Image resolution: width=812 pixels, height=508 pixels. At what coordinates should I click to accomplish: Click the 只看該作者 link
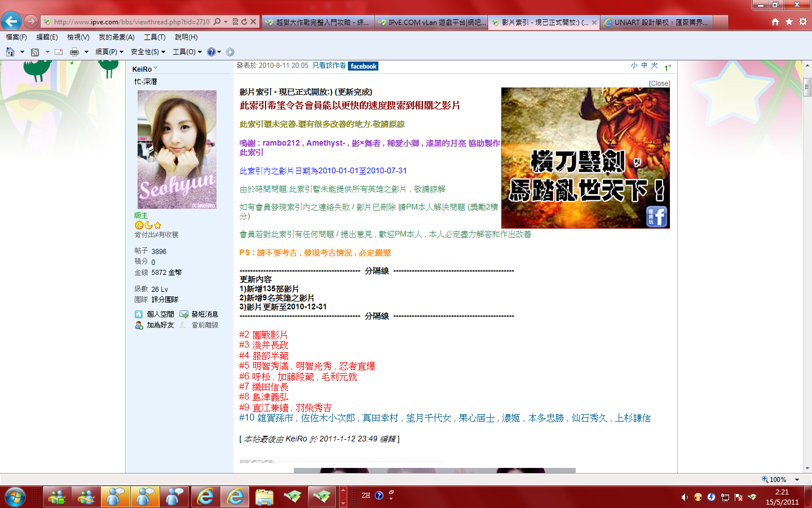click(329, 65)
